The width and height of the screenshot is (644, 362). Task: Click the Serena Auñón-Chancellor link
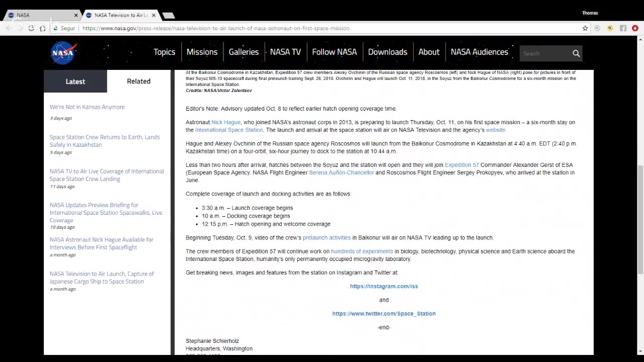[x=341, y=172]
